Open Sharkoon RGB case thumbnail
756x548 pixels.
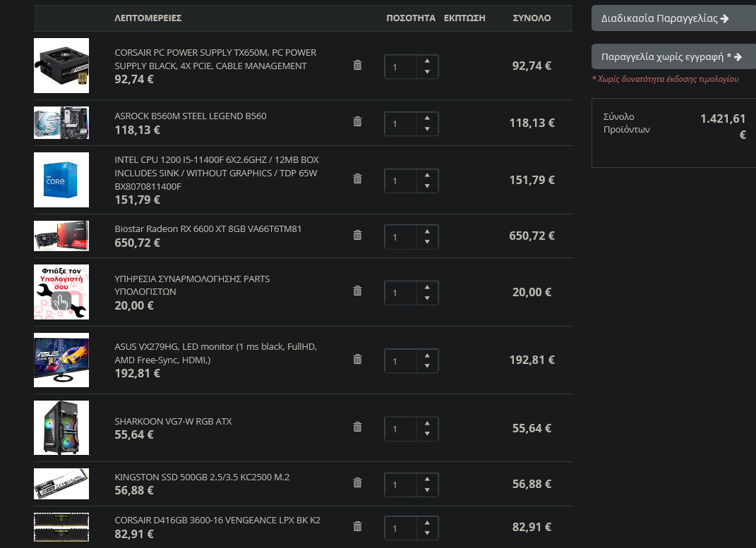point(61,427)
